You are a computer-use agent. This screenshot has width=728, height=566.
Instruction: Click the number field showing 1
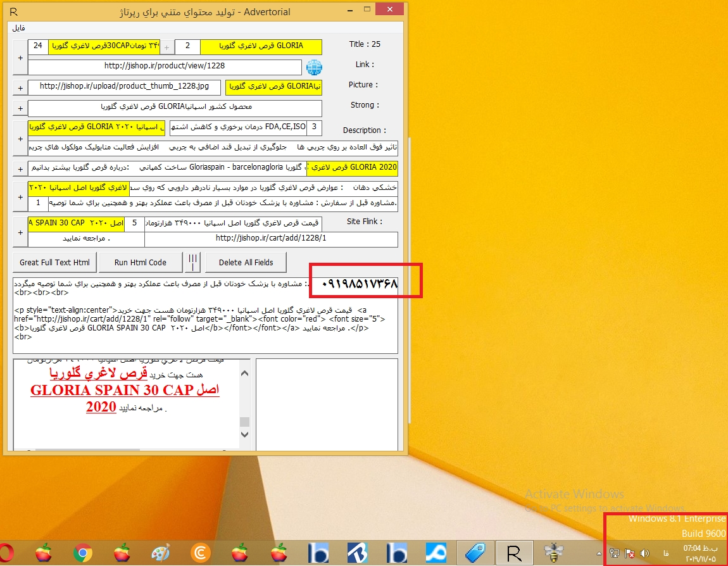[38, 203]
